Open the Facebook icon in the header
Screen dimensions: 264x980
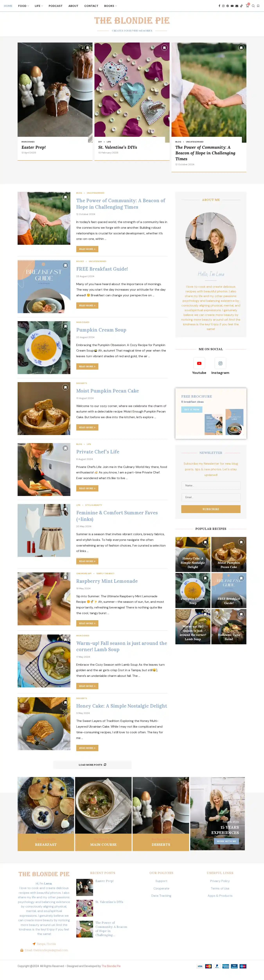tap(220, 6)
